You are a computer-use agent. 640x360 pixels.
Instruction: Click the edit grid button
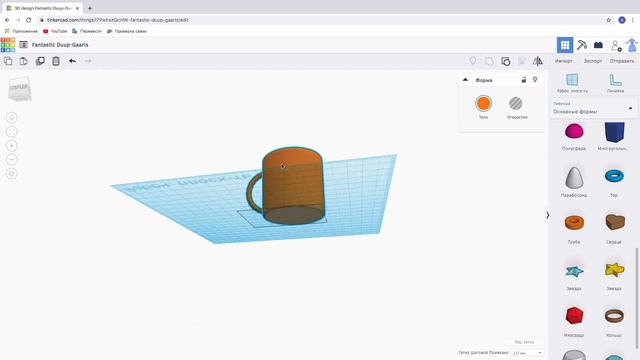524,342
